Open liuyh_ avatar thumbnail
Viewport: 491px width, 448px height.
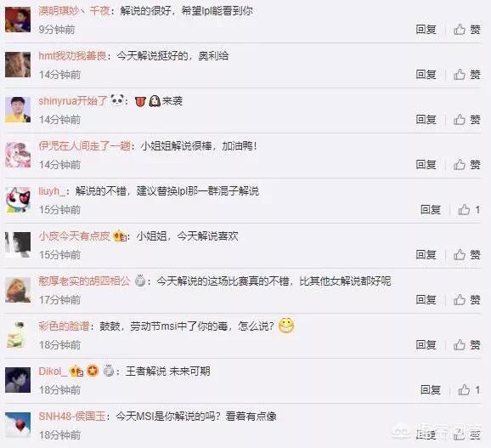pos(18,200)
